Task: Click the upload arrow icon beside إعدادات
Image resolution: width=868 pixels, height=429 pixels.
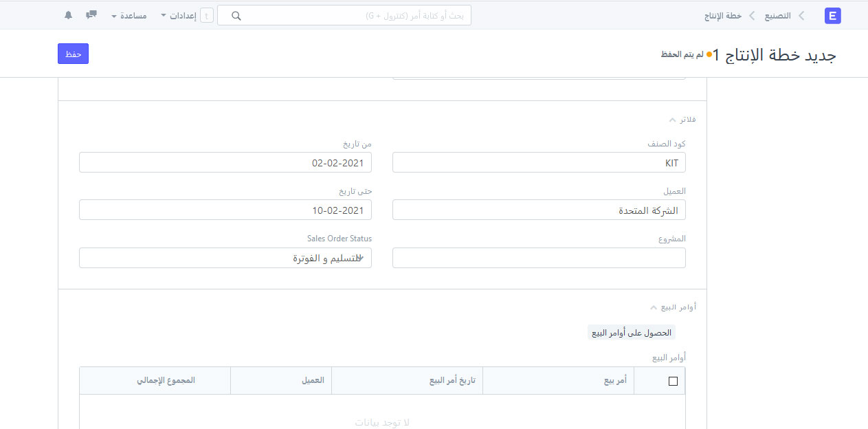Action: click(206, 16)
